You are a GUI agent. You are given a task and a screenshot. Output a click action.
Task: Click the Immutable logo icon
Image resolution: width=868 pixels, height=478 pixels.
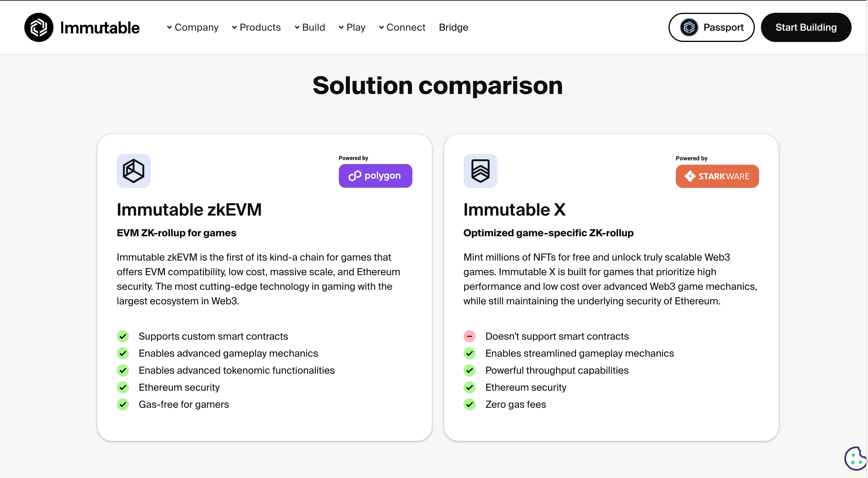coord(39,27)
